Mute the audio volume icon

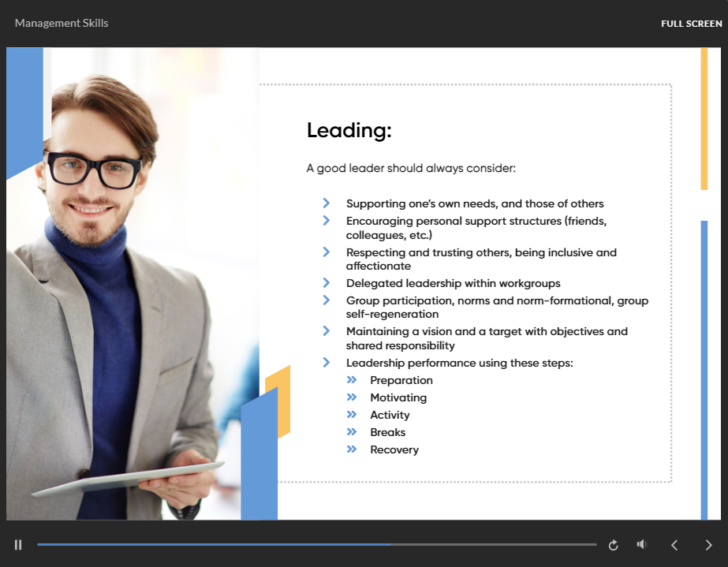642,544
